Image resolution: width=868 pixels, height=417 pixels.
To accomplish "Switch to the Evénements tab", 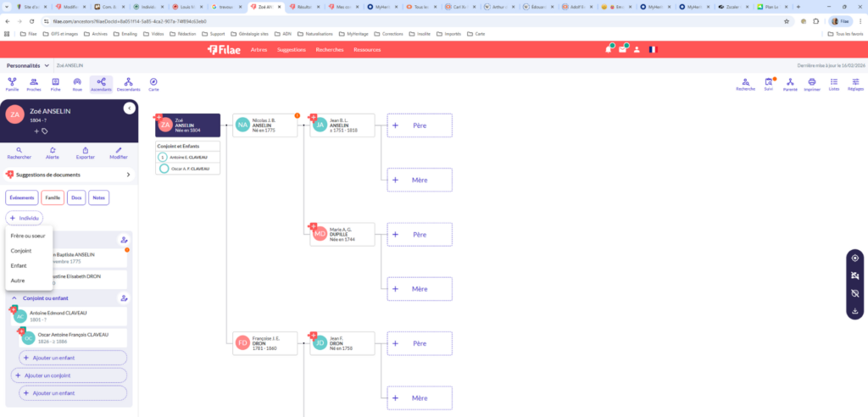I will coord(22,197).
